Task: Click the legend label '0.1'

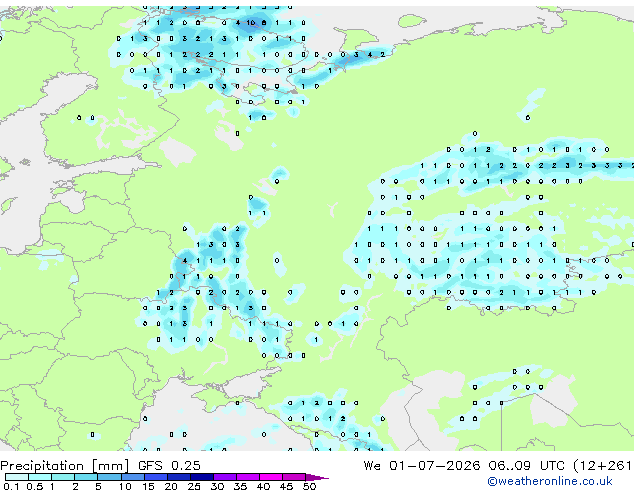Action: [x=11, y=486]
